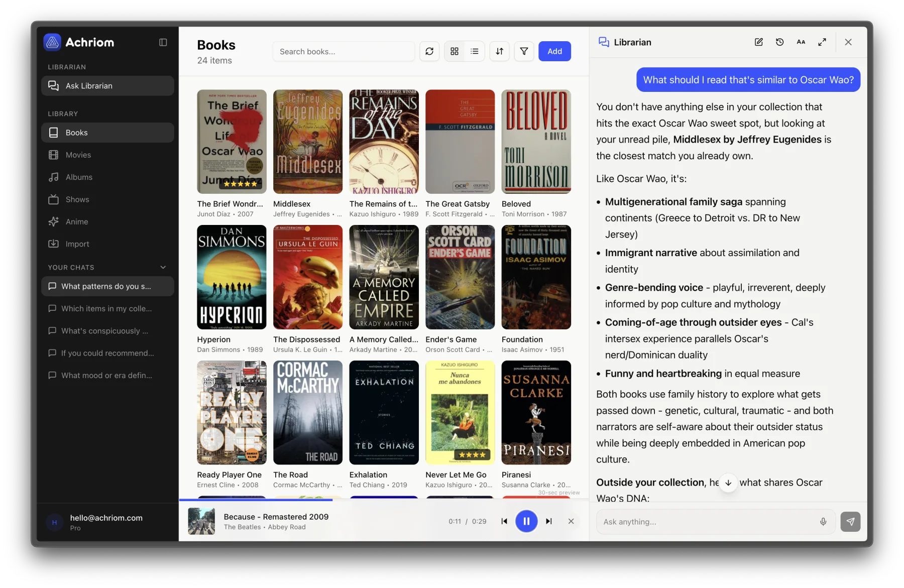Viewport: 904px width, 588px height.
Task: Open the Exhalation book cover
Action: (x=384, y=413)
